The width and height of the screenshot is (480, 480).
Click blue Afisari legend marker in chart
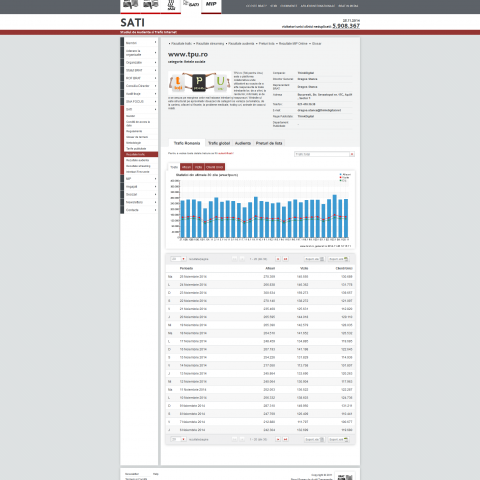(340, 174)
